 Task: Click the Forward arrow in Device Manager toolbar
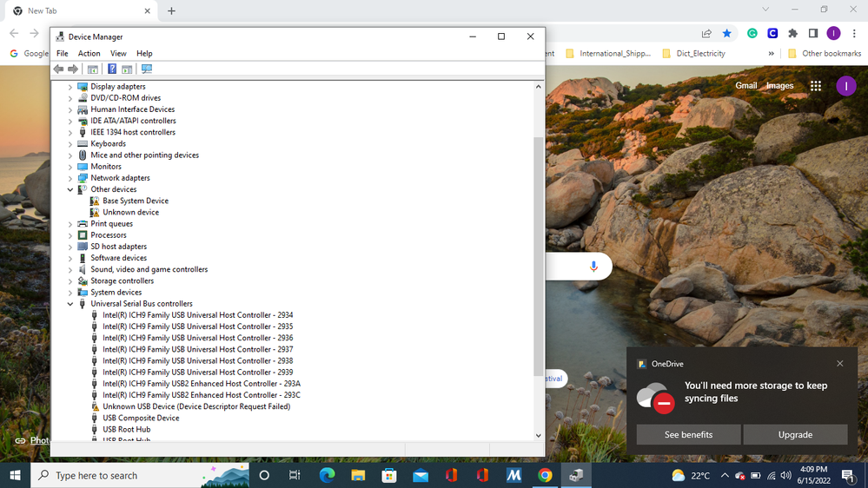pyautogui.click(x=72, y=69)
